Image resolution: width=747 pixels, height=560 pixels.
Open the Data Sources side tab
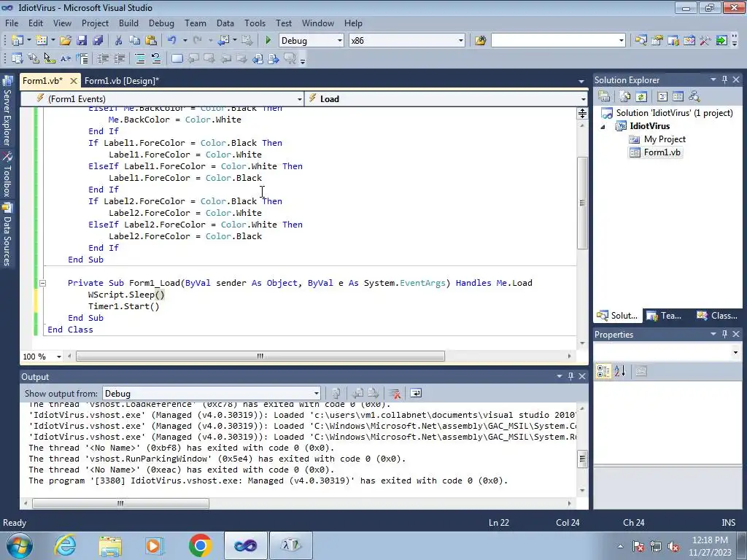7,235
